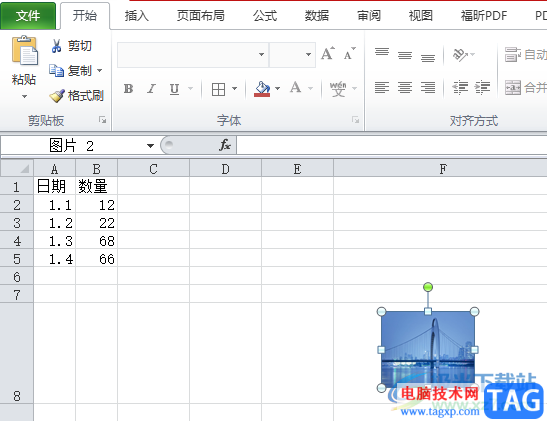Center text horizontally
Image resolution: width=547 pixels, height=421 pixels.
coord(405,87)
